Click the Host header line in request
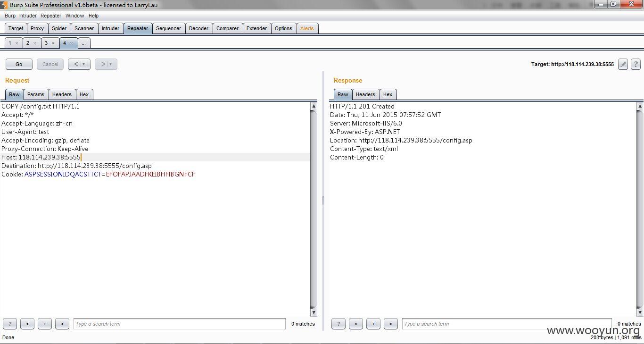Image resolution: width=644 pixels, height=344 pixels. coord(41,157)
